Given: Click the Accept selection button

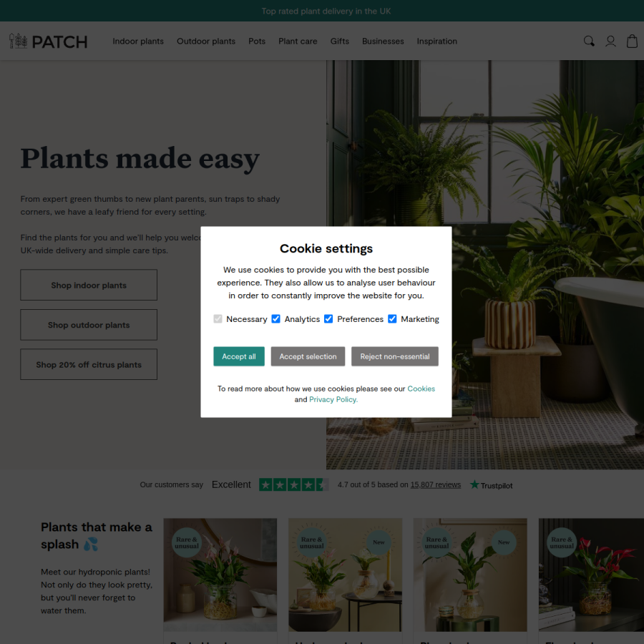Looking at the screenshot, I should tap(308, 356).
